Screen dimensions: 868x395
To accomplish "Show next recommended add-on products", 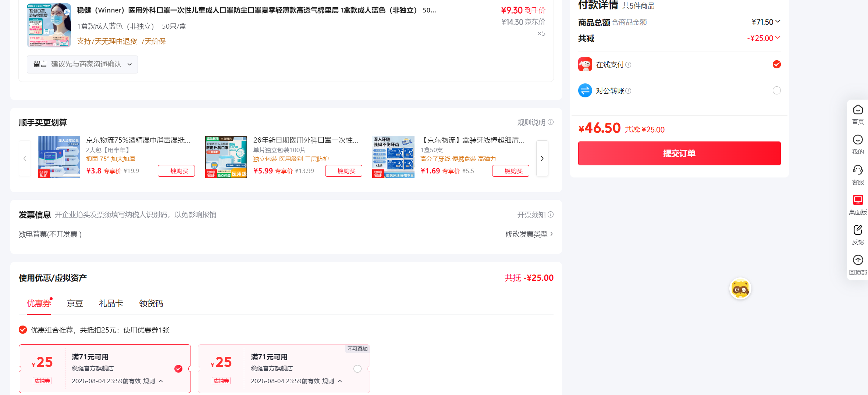I will point(542,158).
